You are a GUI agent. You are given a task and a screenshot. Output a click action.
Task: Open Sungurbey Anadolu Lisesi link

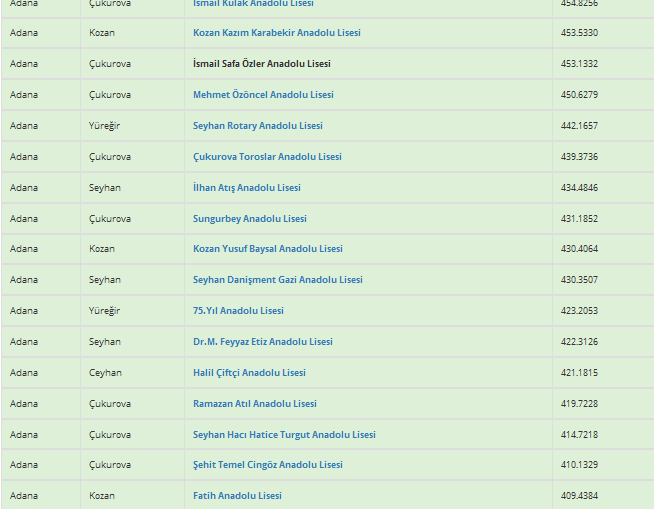(x=249, y=219)
